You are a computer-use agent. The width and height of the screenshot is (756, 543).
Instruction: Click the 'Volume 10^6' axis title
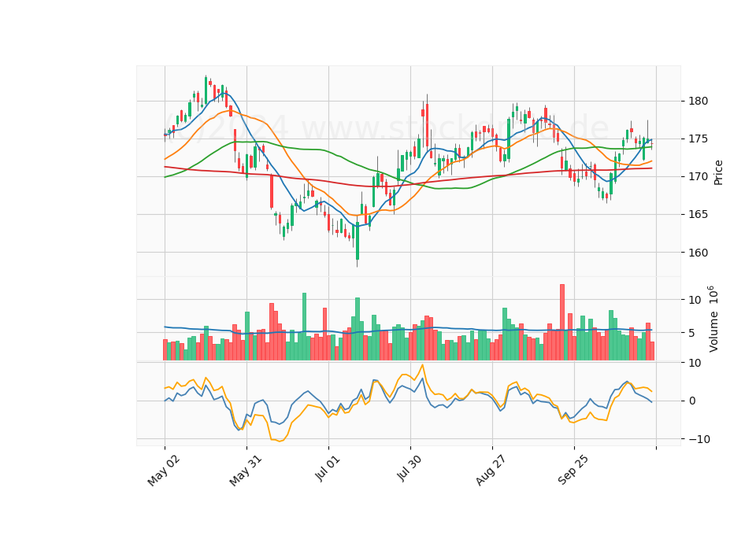pos(713,319)
